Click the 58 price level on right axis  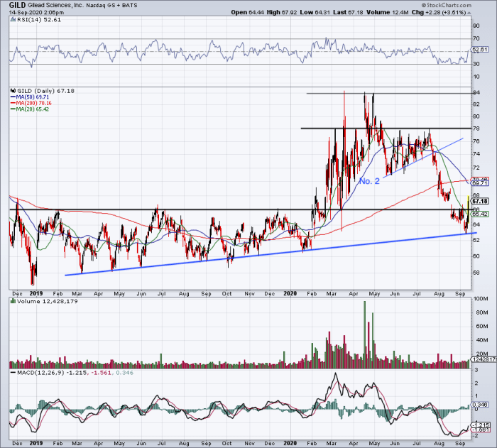tap(476, 273)
